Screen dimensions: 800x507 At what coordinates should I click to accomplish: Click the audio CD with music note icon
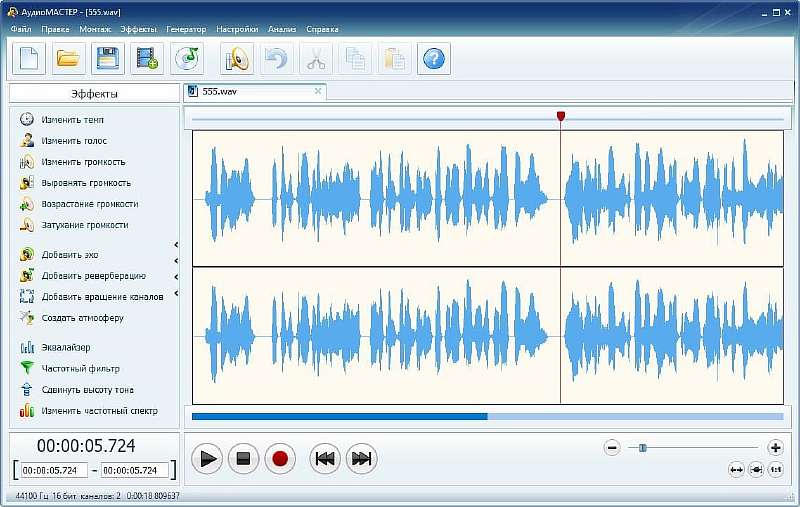coord(187,59)
